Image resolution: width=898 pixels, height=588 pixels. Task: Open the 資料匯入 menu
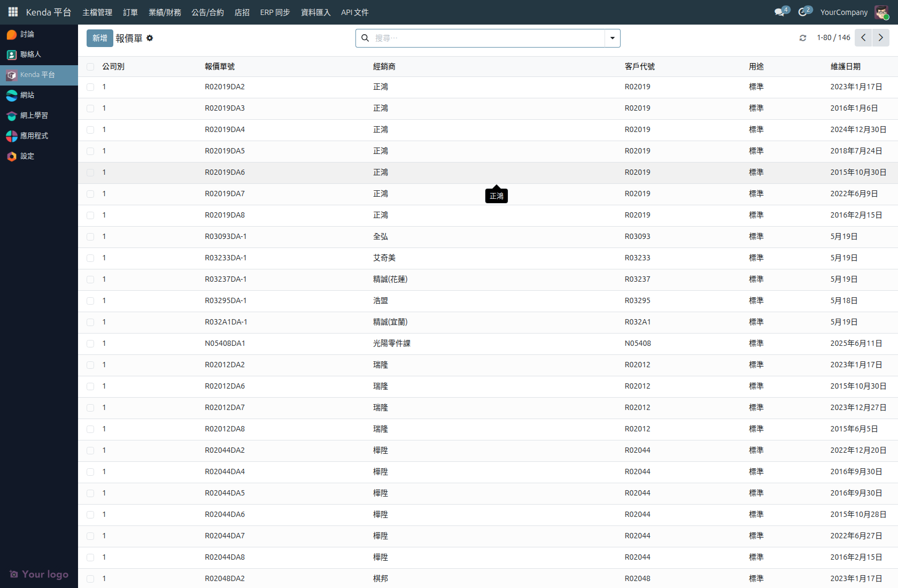[316, 12]
